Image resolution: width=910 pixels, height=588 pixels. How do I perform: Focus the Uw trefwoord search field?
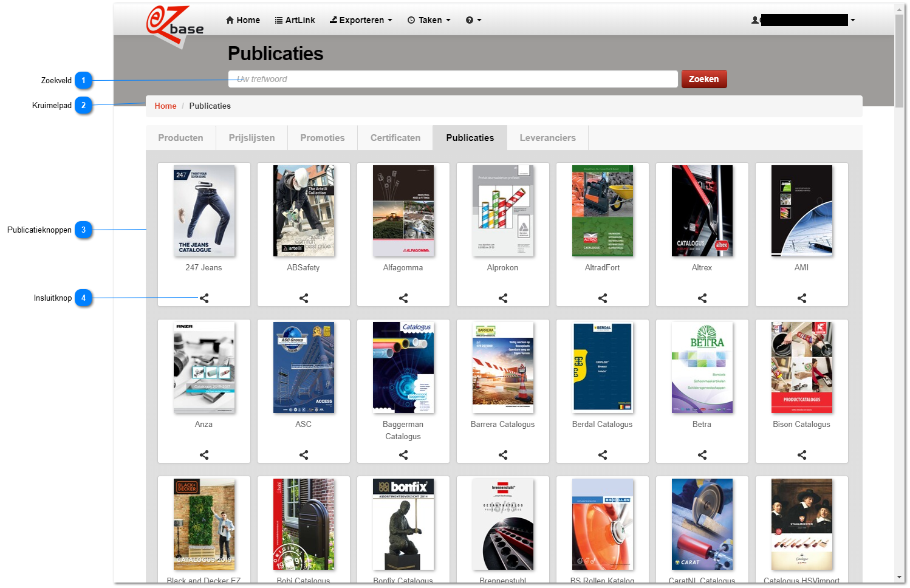click(x=453, y=79)
